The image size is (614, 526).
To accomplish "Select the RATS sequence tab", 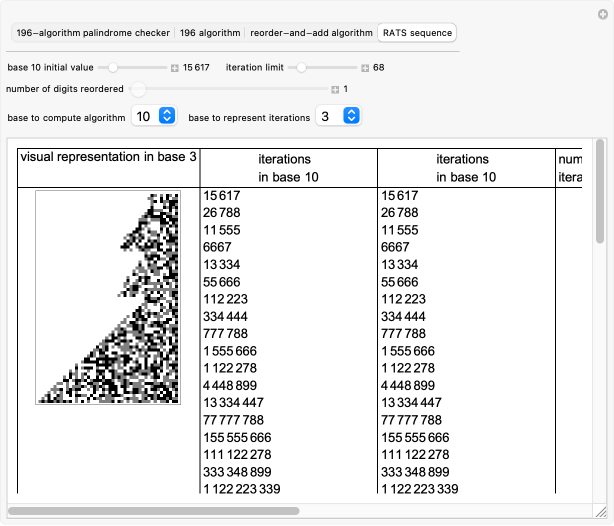I will (417, 33).
